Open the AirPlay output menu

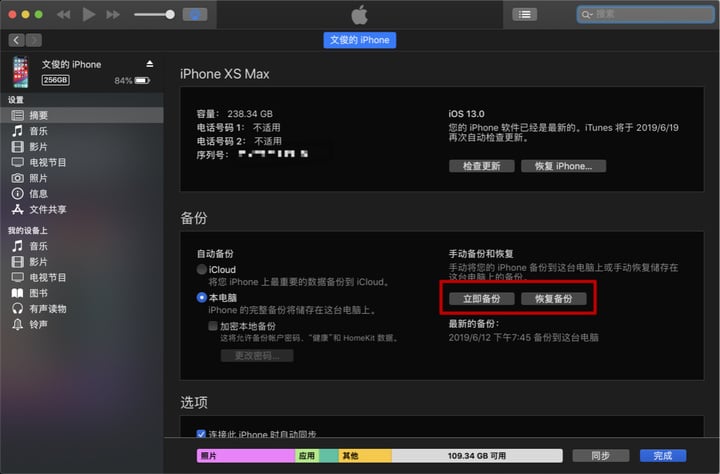point(197,14)
